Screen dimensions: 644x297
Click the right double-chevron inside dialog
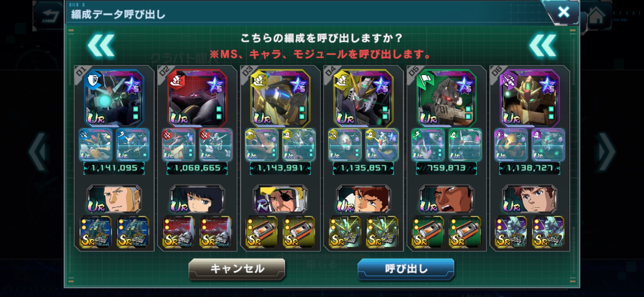[542, 46]
